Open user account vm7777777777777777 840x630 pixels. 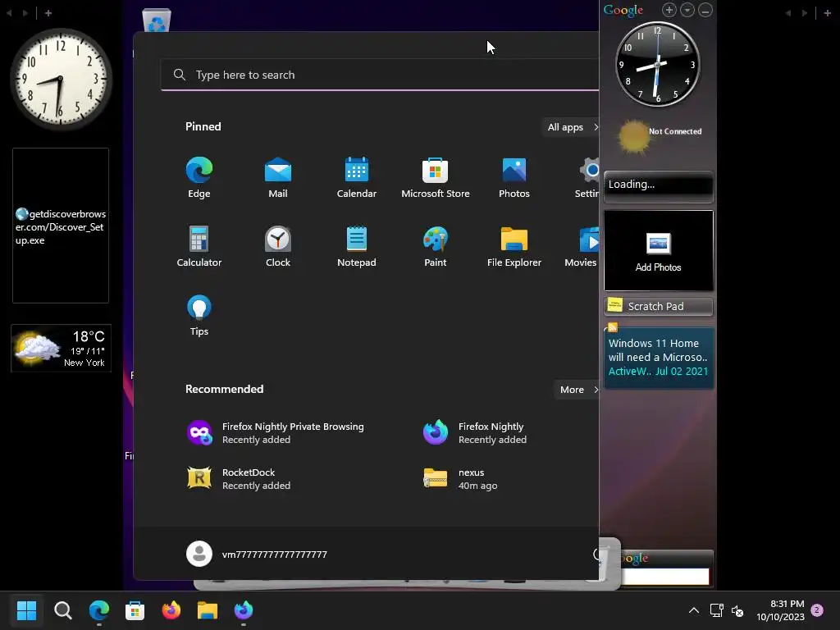(x=257, y=554)
